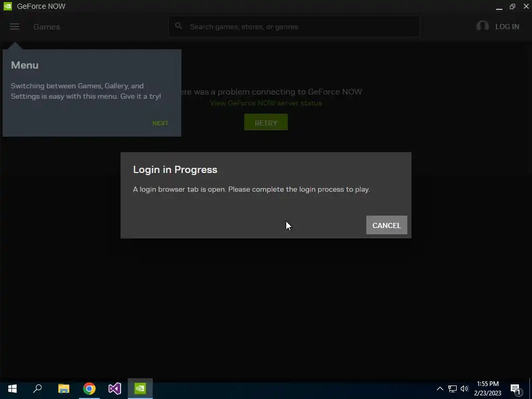
Task: Click the 'Menu' tooltip heading
Action: (25, 65)
